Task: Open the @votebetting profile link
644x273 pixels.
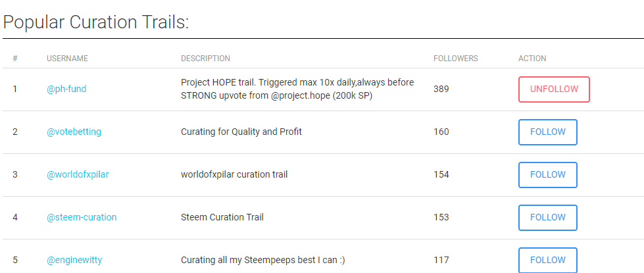Action: pos(74,132)
